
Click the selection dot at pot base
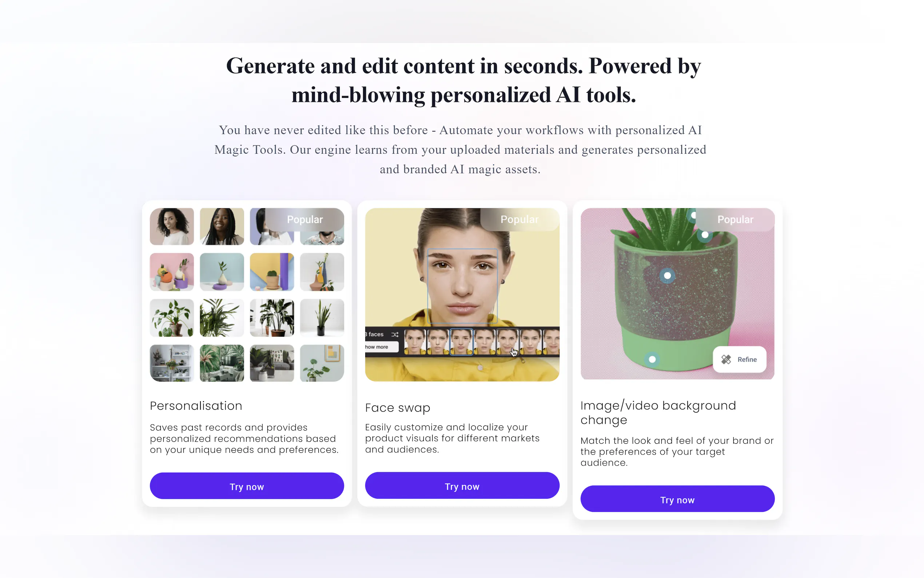tap(652, 359)
